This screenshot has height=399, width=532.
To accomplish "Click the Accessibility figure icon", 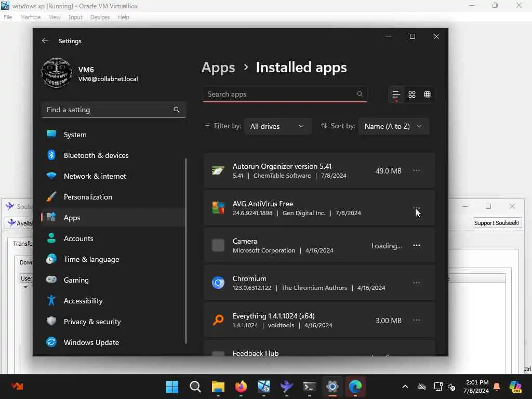I will coord(51,301).
